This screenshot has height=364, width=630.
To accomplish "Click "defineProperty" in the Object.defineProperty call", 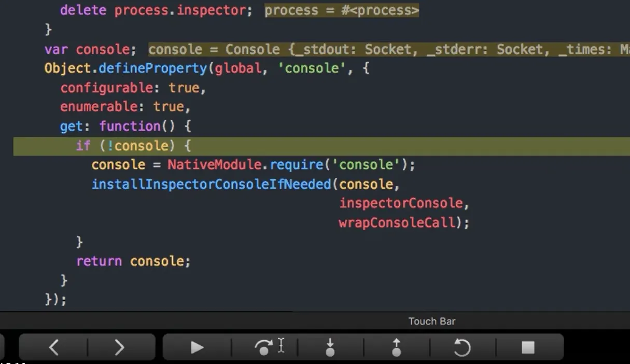I will 153,68.
